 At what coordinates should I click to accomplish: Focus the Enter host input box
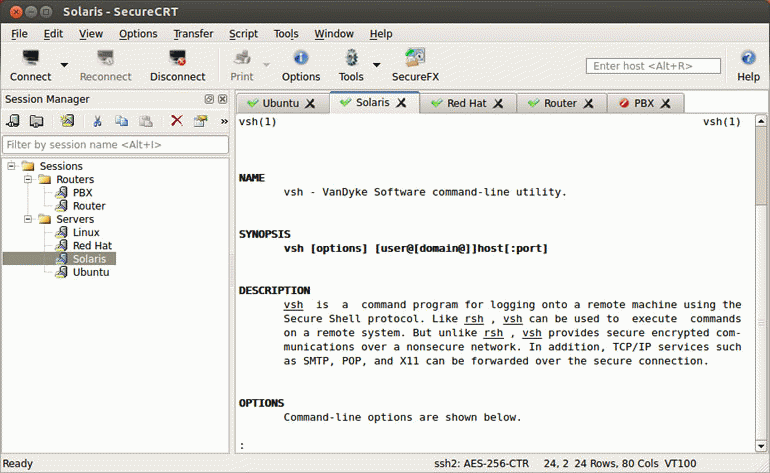[x=653, y=66]
